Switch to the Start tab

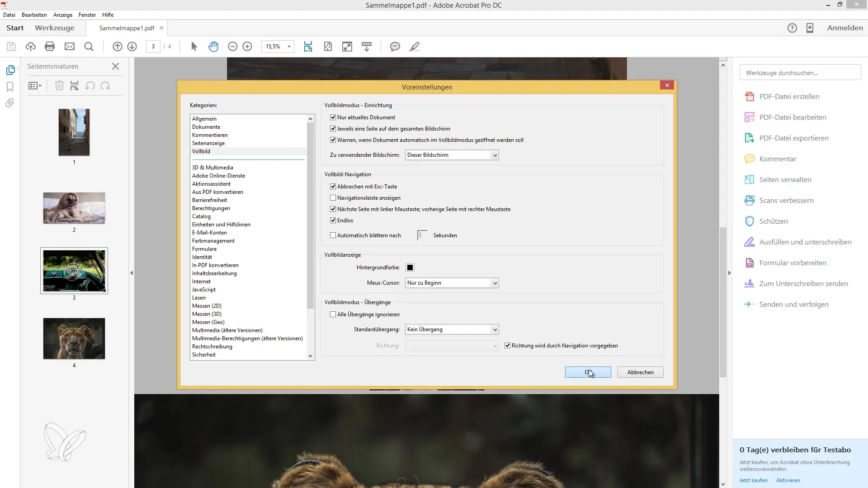pos(15,28)
